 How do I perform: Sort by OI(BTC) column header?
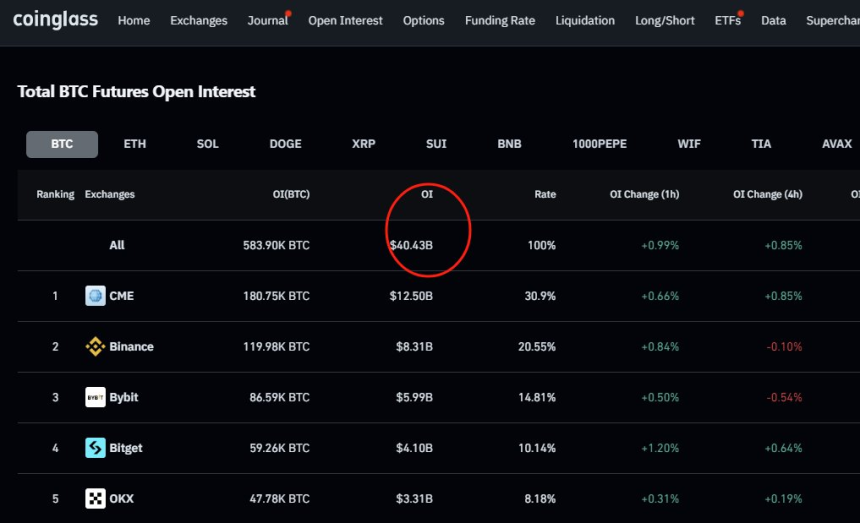[291, 195]
